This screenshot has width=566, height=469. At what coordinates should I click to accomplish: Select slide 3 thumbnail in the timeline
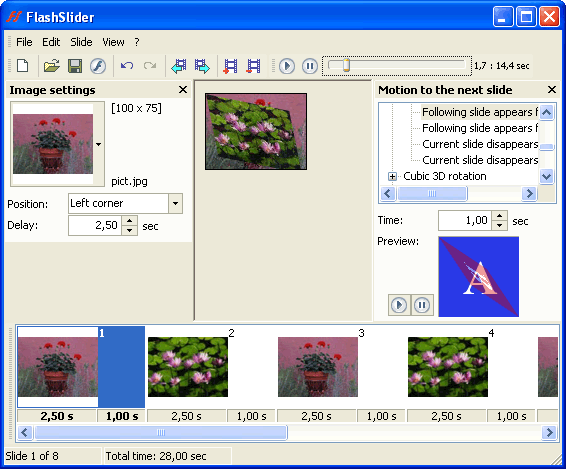(318, 367)
